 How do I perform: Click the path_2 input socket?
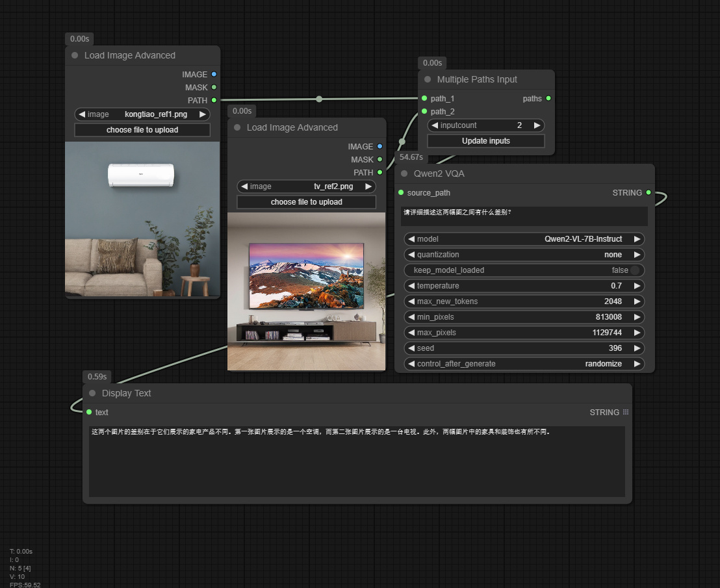tap(424, 111)
